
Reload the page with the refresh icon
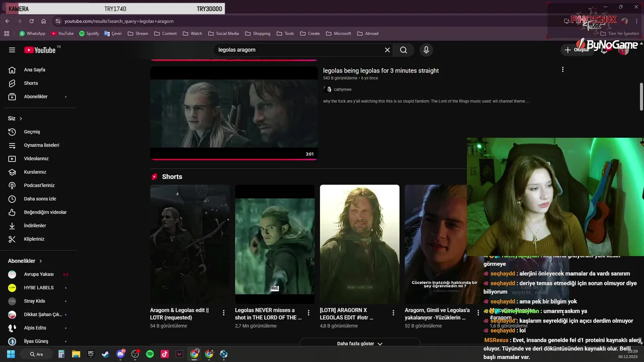pyautogui.click(x=32, y=21)
